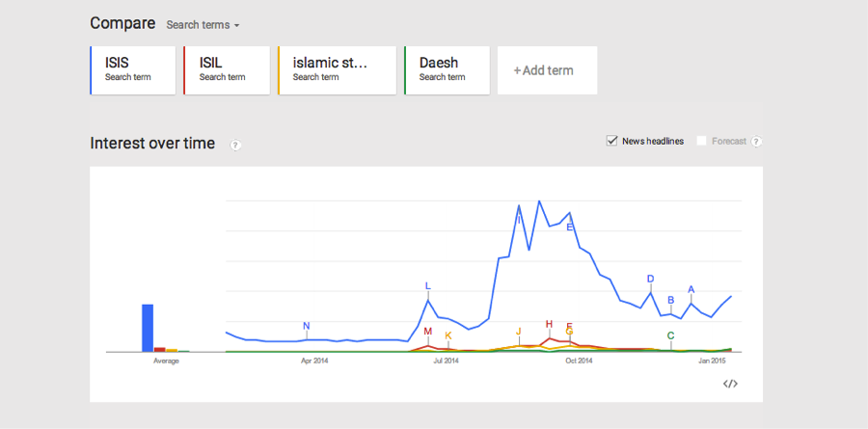868x429 pixels.
Task: Enable the Forecast checkbox
Action: (701, 141)
